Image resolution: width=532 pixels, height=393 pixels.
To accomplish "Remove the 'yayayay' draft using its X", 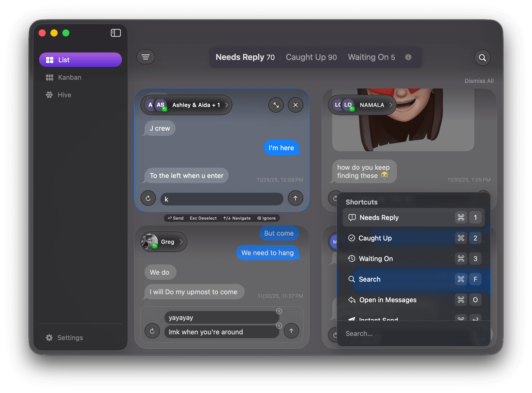I will coord(279,311).
